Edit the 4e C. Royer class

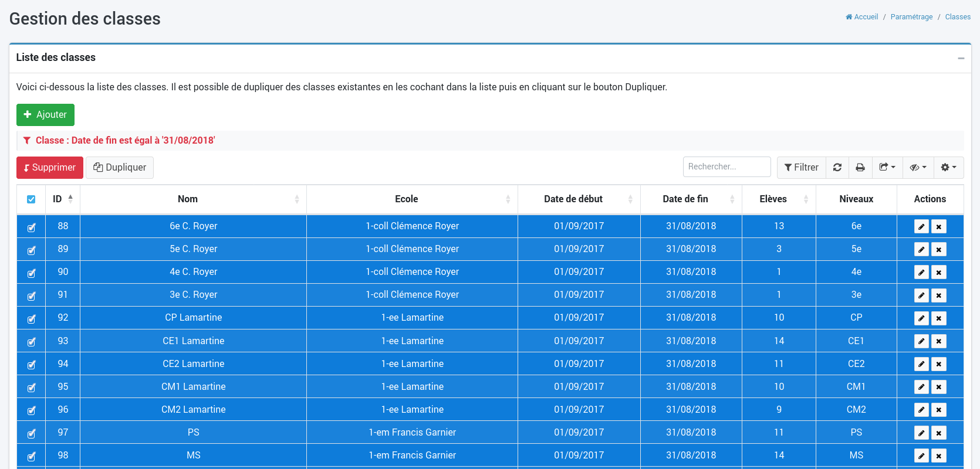click(921, 273)
